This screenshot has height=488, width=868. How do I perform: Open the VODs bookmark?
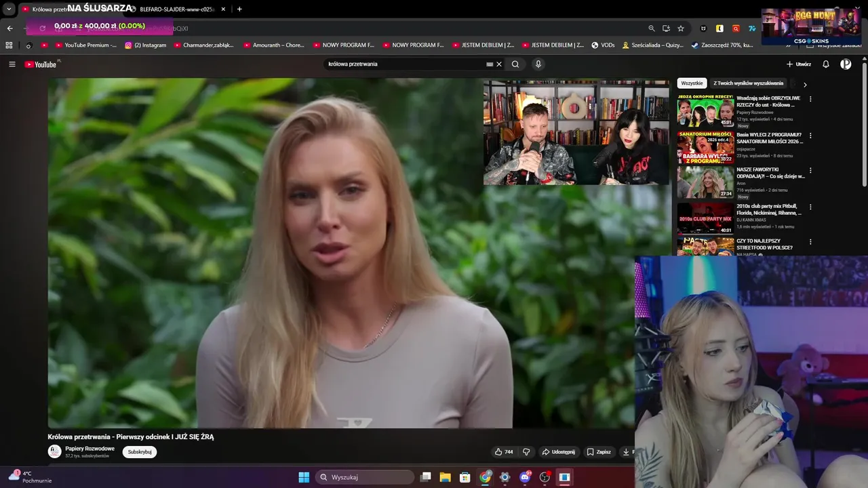pyautogui.click(x=603, y=45)
